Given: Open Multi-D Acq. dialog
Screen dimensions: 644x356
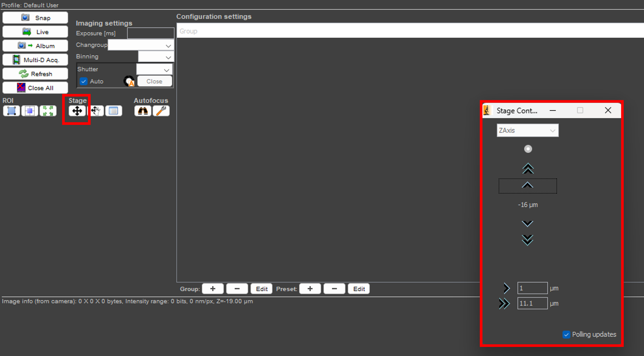Looking at the screenshot, I should 35,60.
